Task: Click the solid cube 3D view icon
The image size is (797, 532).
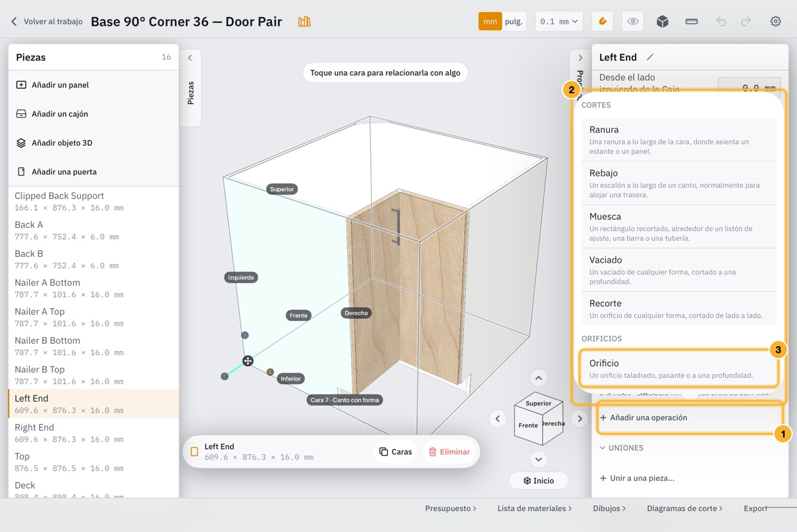Action: (x=663, y=22)
